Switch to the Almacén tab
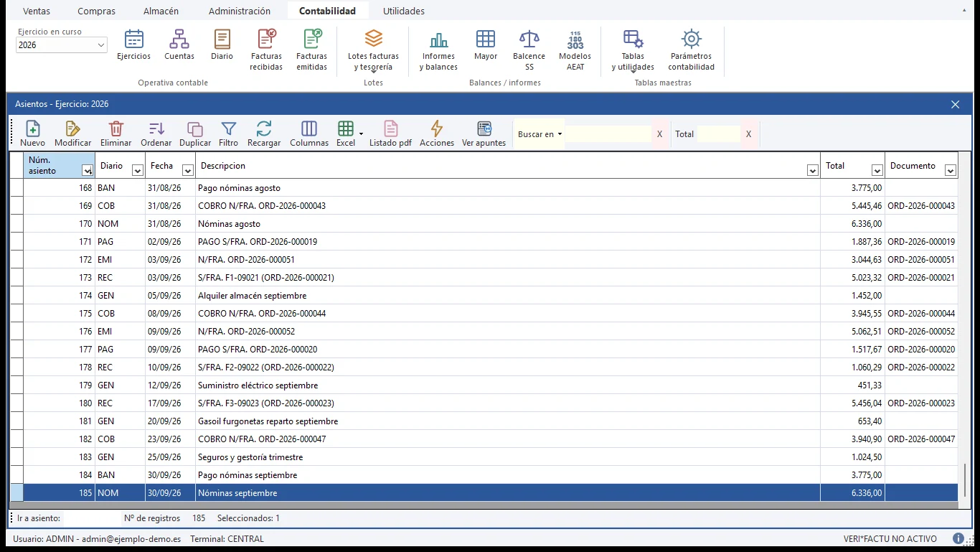The width and height of the screenshot is (980, 552). coord(161,11)
